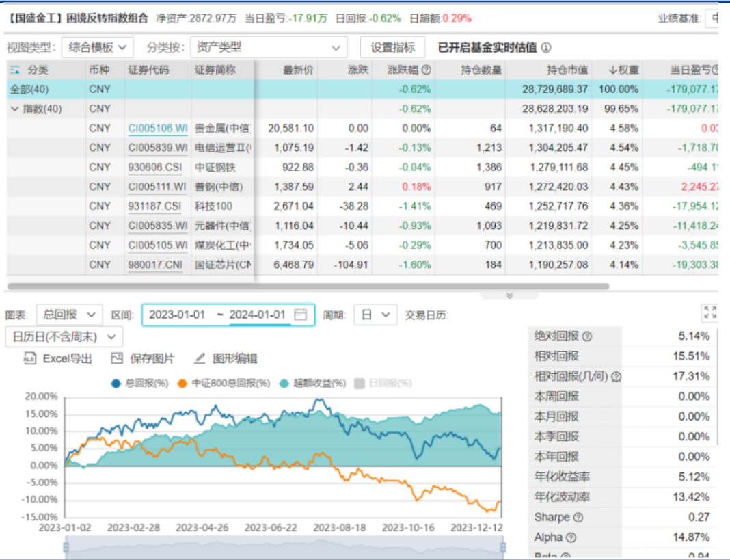
Task: Click the help icon next to Alpha
Action: coord(571,538)
